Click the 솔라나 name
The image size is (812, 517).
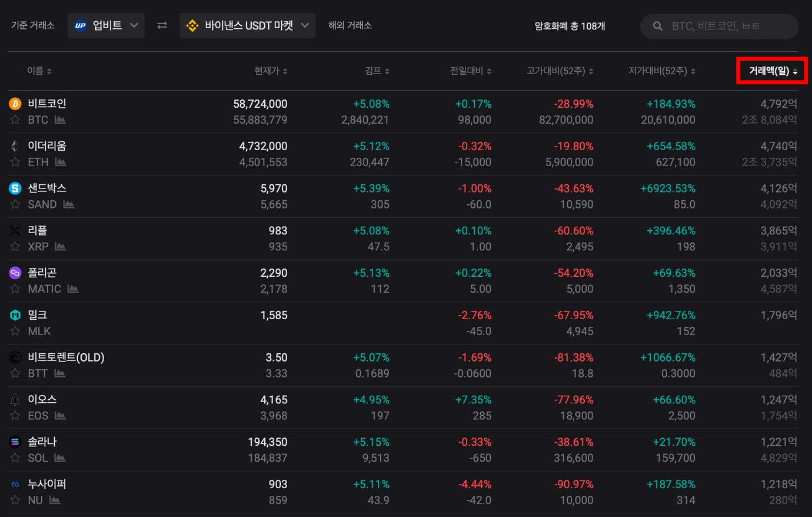(x=42, y=442)
